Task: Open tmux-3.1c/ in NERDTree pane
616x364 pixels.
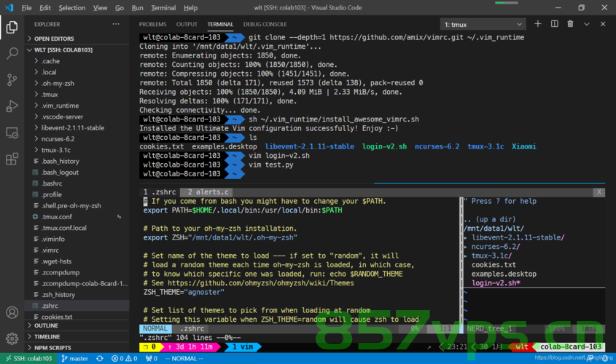Action: pos(491,256)
